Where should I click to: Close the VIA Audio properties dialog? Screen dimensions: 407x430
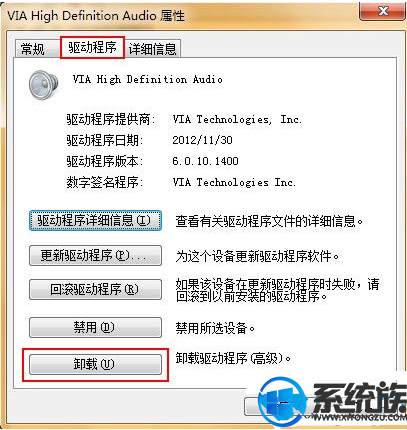(384, 11)
